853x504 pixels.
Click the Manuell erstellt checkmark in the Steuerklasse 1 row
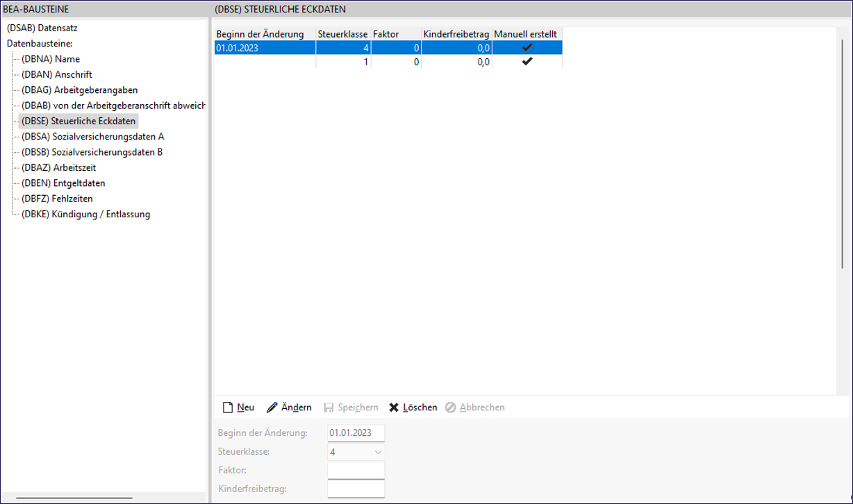click(x=527, y=62)
